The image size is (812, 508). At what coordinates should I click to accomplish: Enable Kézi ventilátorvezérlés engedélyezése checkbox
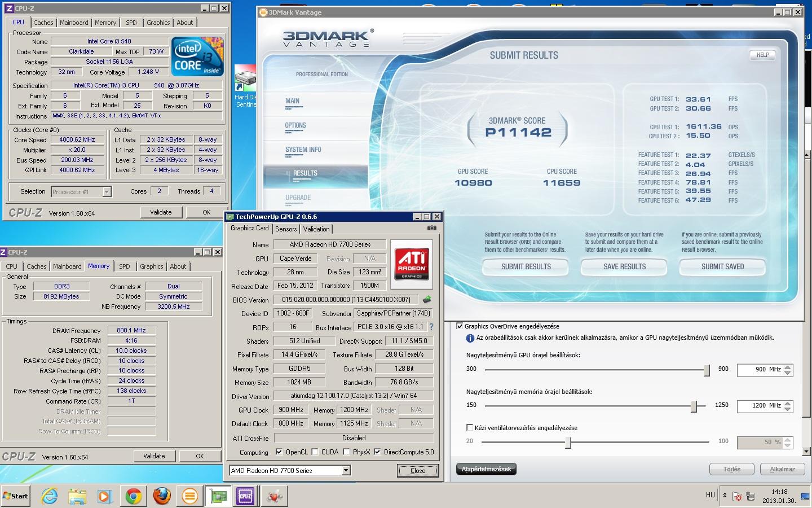470,427
